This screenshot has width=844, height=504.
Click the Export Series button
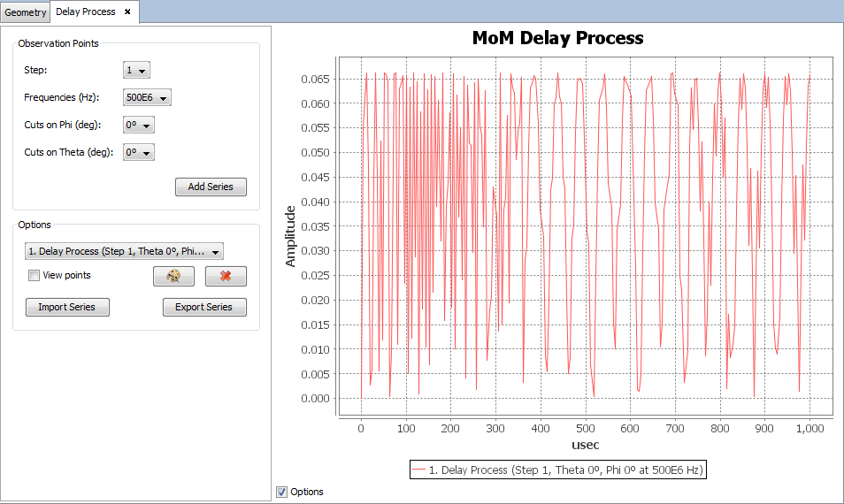point(204,308)
